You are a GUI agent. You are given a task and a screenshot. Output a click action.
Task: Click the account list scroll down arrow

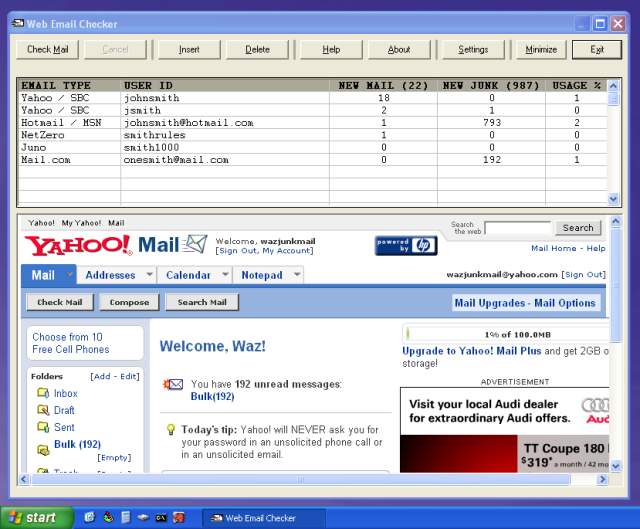point(613,199)
